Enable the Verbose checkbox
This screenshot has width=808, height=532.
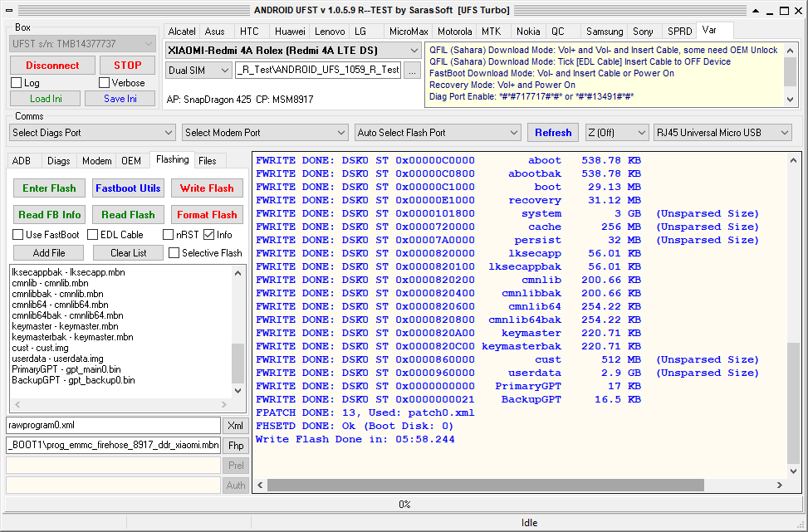[x=105, y=83]
